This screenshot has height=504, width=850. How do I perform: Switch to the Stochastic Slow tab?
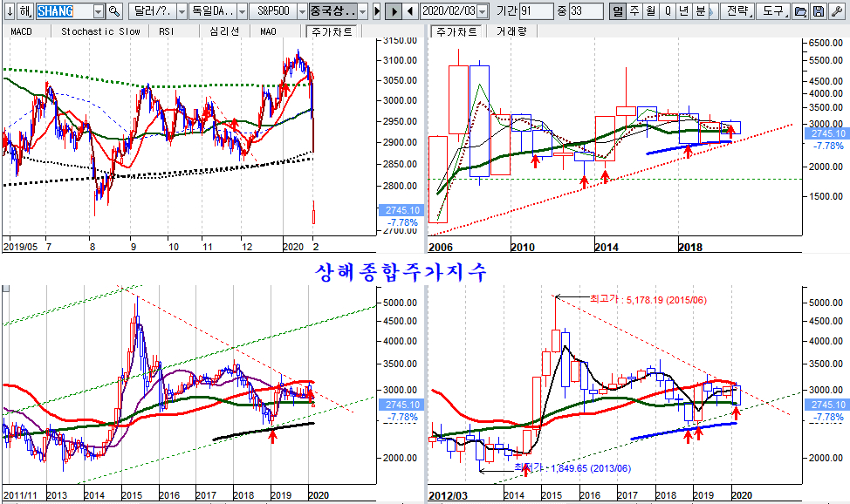101,31
